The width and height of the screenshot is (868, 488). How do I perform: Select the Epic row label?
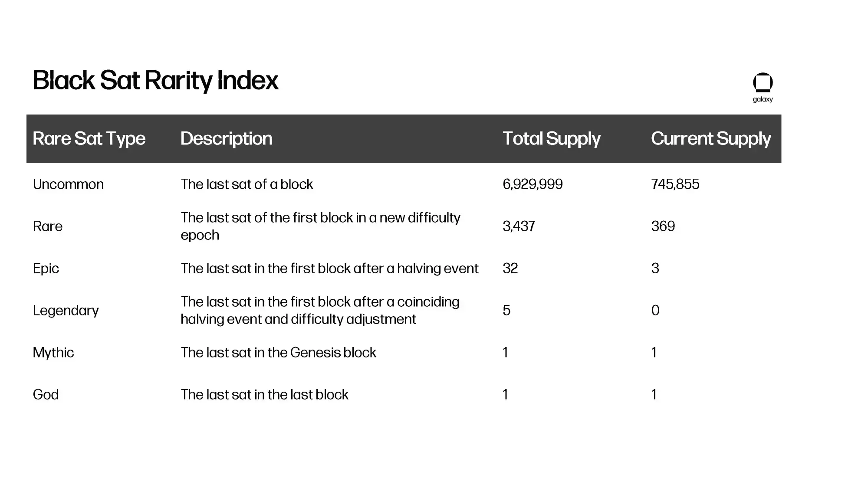pyautogui.click(x=46, y=269)
